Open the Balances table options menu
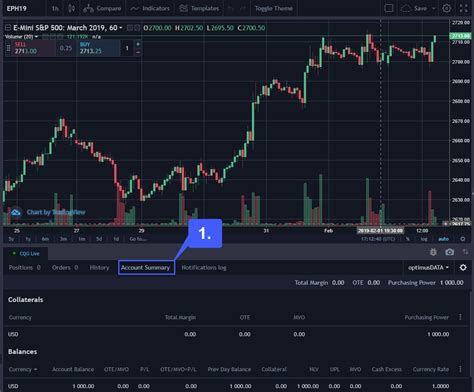 click(x=460, y=369)
